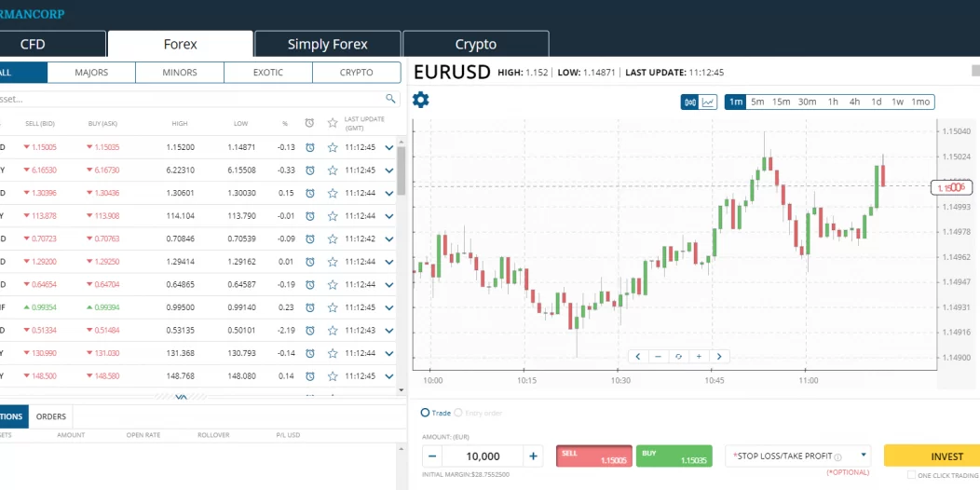Select the 1h chart timeframe
Screen dimensions: 980x490
[833, 102]
